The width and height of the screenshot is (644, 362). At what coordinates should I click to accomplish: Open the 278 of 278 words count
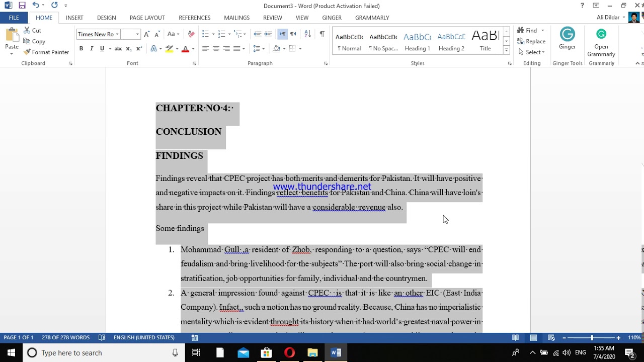click(x=66, y=338)
